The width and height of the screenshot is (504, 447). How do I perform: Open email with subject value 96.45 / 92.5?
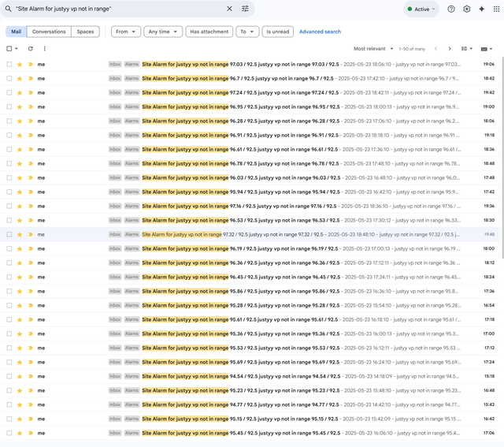pyautogui.click(x=250, y=277)
